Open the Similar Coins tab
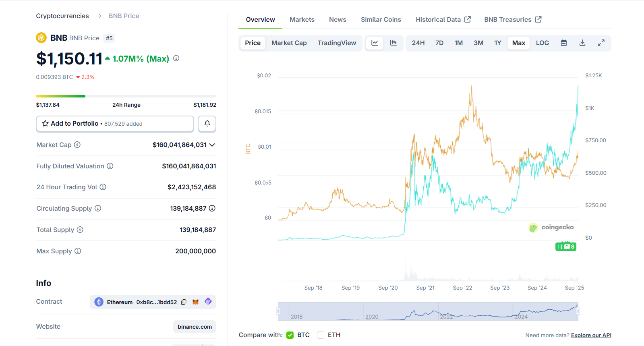 coord(381,20)
